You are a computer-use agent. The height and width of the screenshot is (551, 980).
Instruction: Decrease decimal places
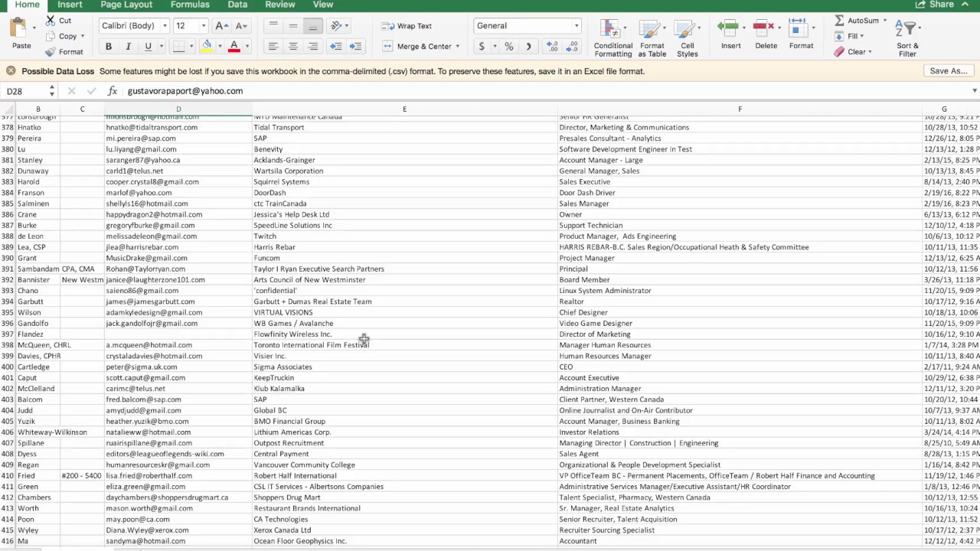[x=572, y=47]
